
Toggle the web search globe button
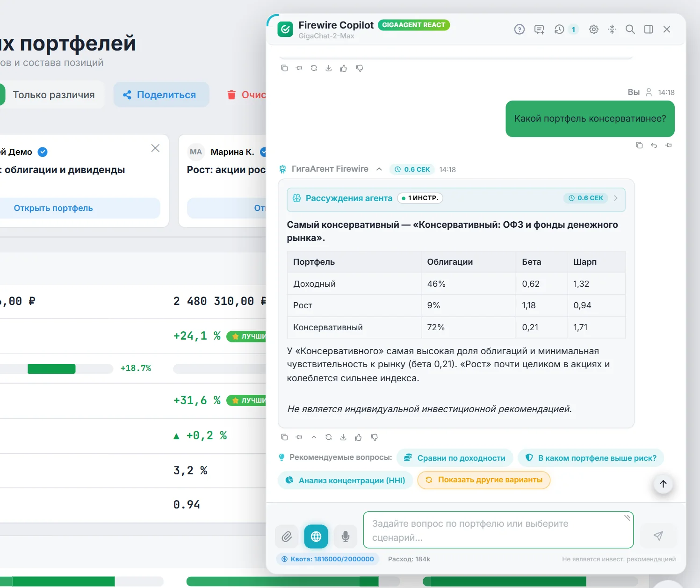pos(316,536)
